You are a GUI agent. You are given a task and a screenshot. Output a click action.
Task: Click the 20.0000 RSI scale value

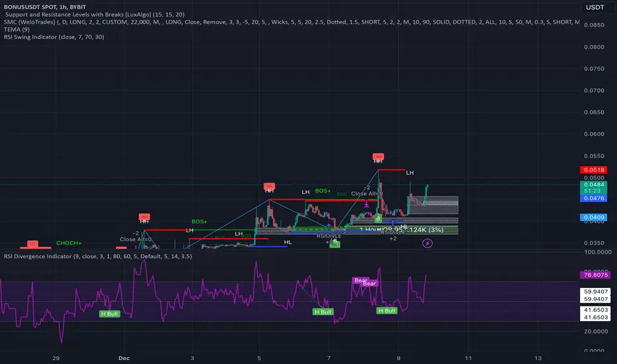pos(595,332)
